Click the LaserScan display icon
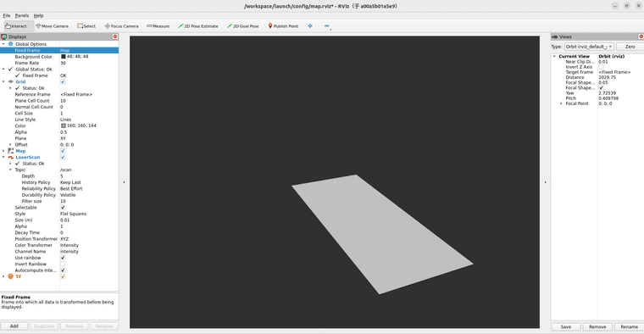Image resolution: width=644 pixels, height=334 pixels. (11, 158)
